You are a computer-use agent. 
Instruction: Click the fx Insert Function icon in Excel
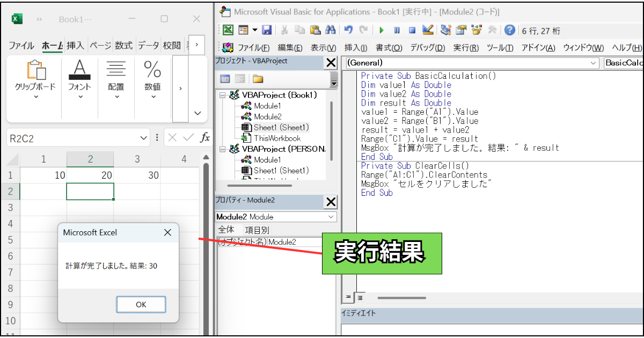pos(205,138)
